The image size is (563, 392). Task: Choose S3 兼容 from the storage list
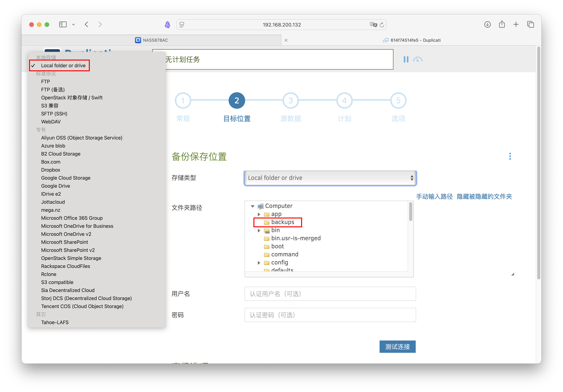[50, 106]
